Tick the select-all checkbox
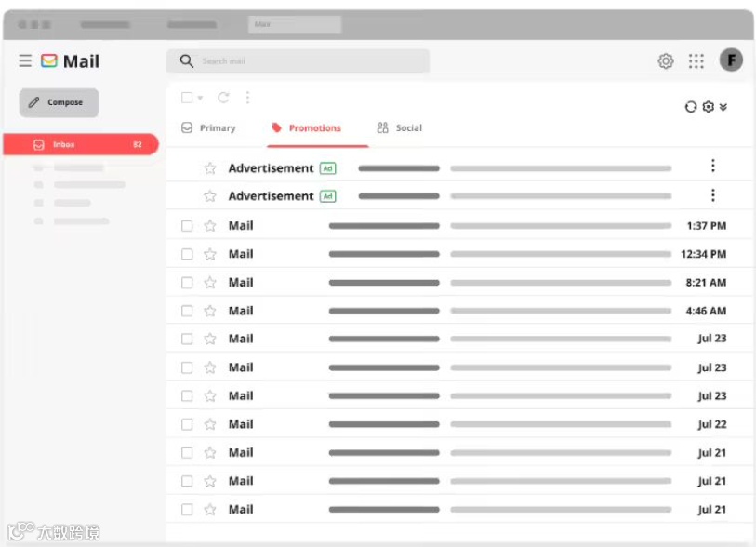Viewport: 756px width, 547px height. 187,98
